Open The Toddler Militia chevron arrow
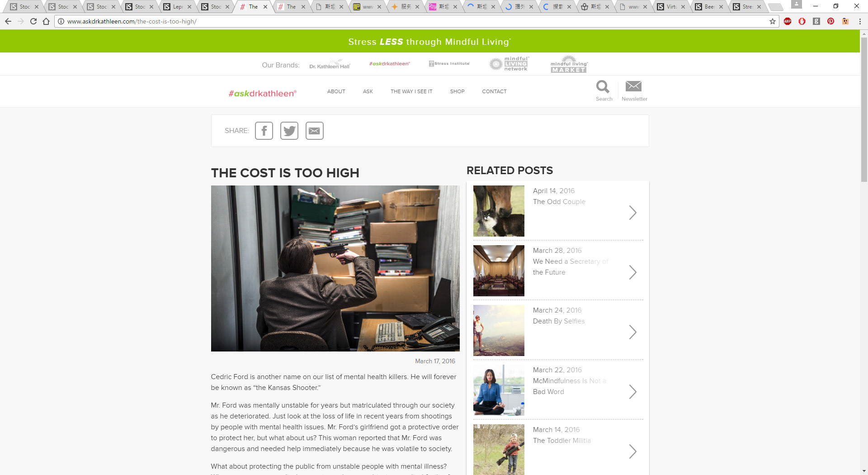Viewport: 868px width, 475px height. [x=633, y=451]
